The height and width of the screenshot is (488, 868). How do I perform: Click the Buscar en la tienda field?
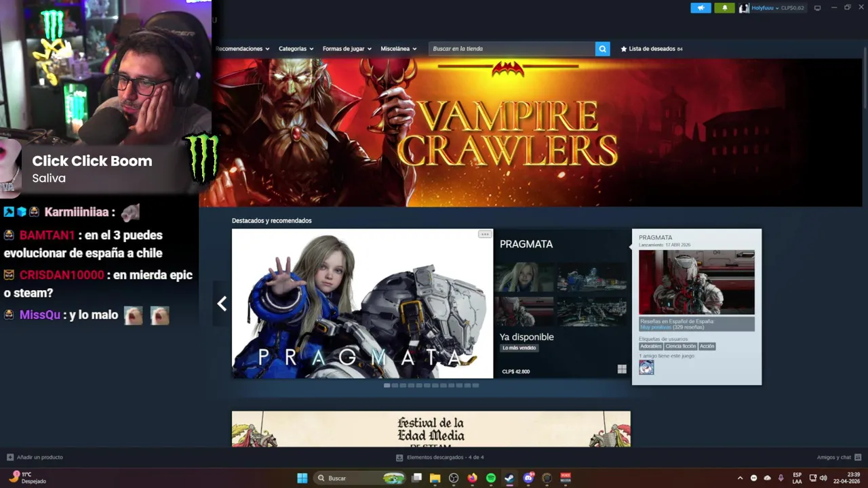point(512,49)
